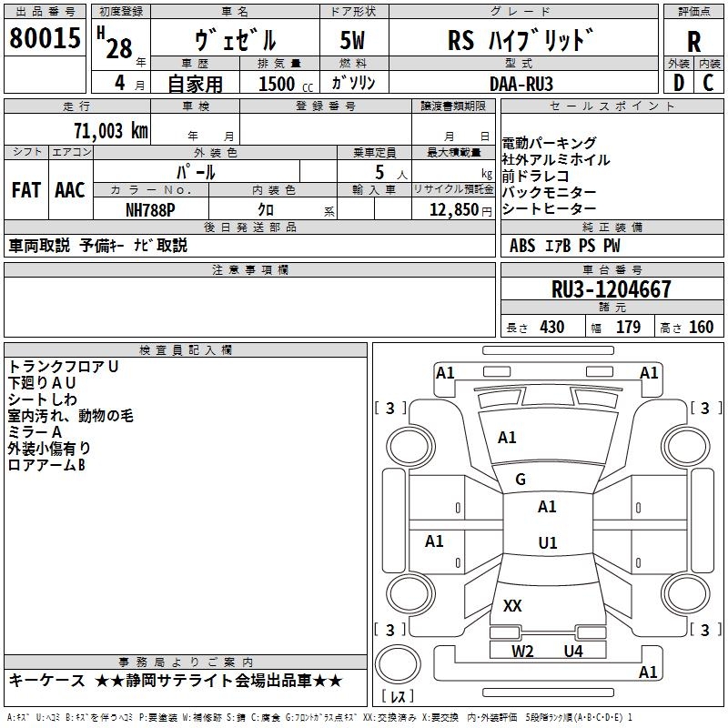Viewport: 728px width, 728px height.
Task: Select the キーケース office note
Action: click(x=47, y=681)
